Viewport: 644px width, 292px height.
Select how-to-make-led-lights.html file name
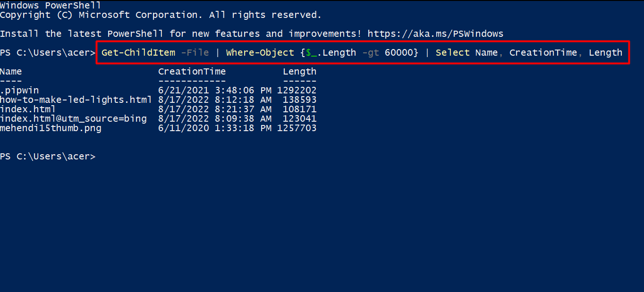click(76, 100)
